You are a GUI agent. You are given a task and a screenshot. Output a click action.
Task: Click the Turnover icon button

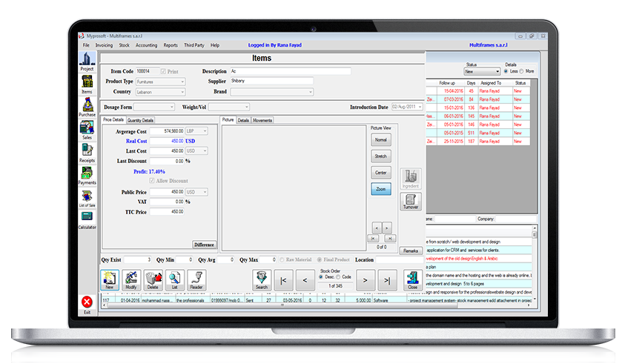411,201
